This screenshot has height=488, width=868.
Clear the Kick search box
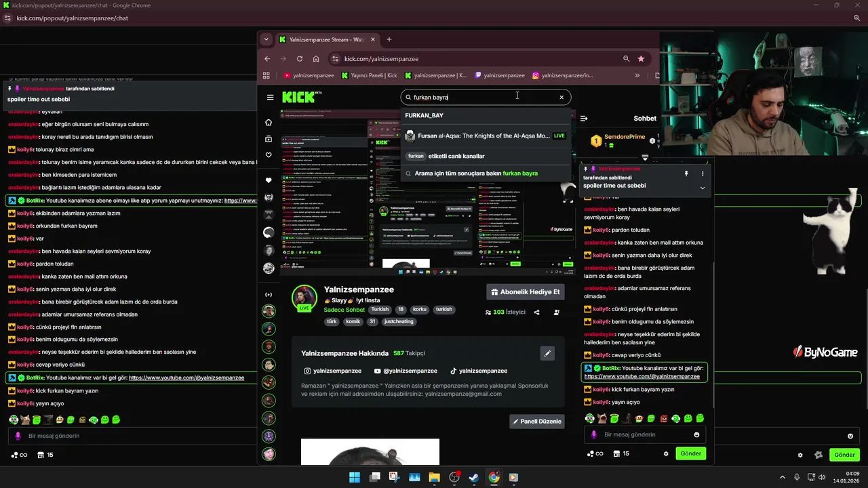click(x=561, y=97)
